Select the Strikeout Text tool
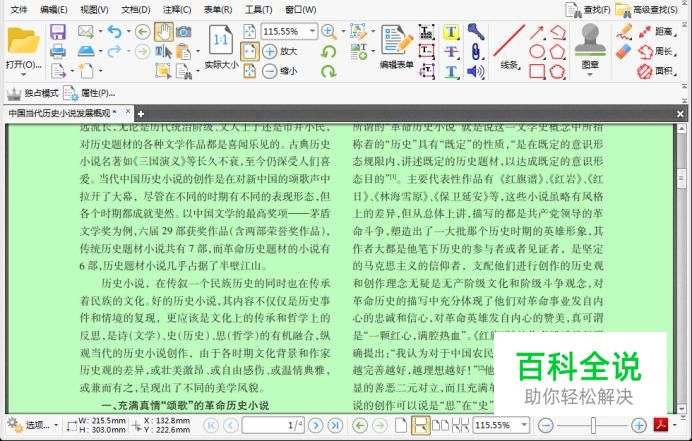This screenshot has width=692, height=441. (451, 52)
